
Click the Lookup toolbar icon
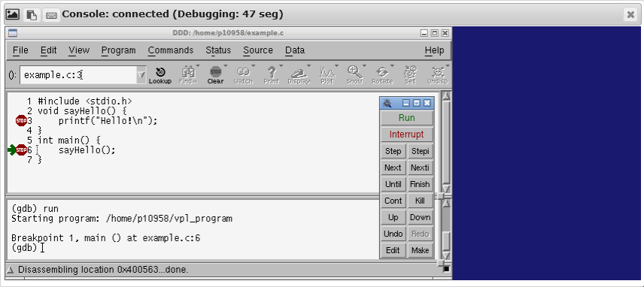point(159,75)
